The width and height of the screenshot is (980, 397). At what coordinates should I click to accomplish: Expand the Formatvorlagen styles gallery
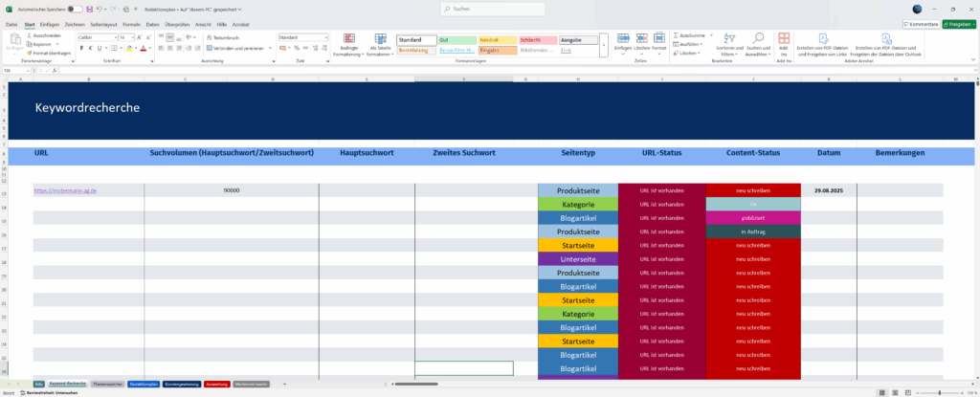(x=604, y=52)
